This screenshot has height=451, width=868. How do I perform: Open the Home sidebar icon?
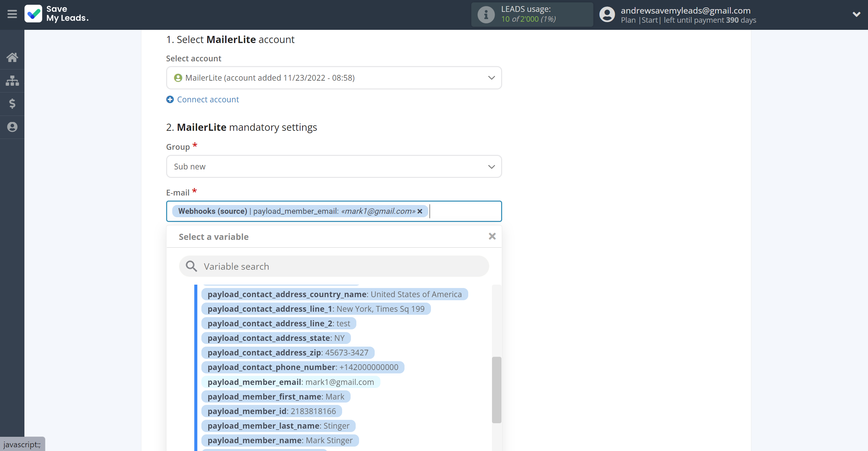(x=12, y=57)
